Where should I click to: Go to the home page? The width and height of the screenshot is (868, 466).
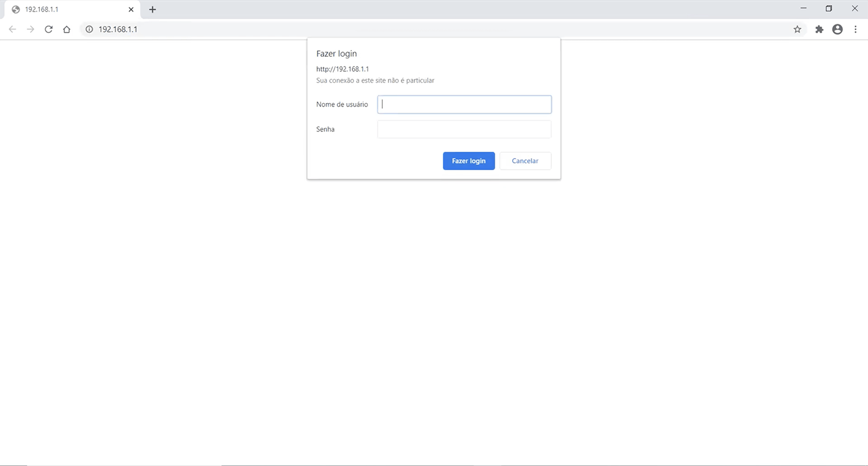coord(67,30)
